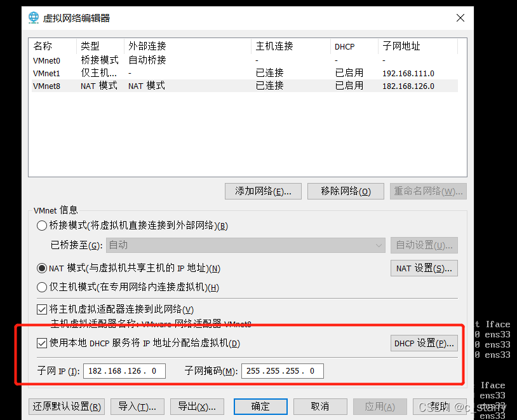Select 仅主机模式 radio button
This screenshot has width=517, height=420.
(x=42, y=287)
